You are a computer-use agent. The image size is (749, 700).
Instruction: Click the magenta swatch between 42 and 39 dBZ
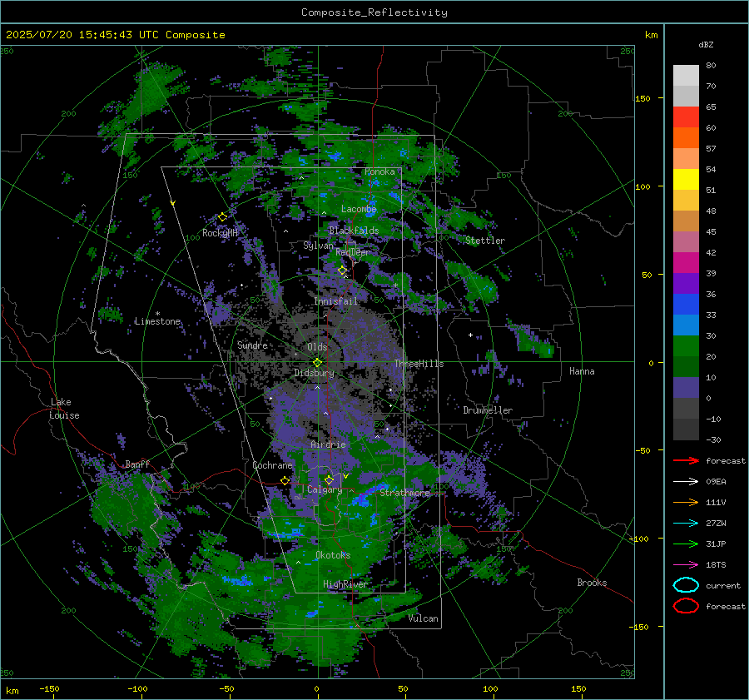(686, 262)
